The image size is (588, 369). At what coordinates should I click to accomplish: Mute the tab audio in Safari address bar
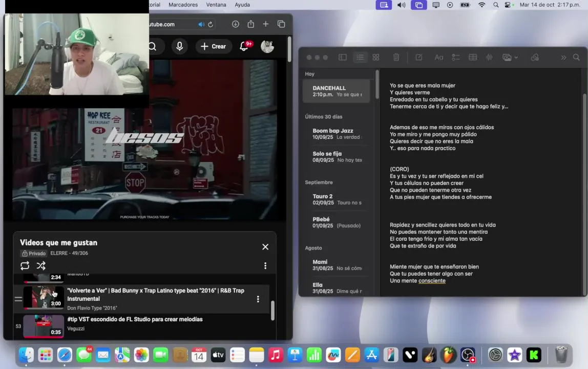click(201, 25)
